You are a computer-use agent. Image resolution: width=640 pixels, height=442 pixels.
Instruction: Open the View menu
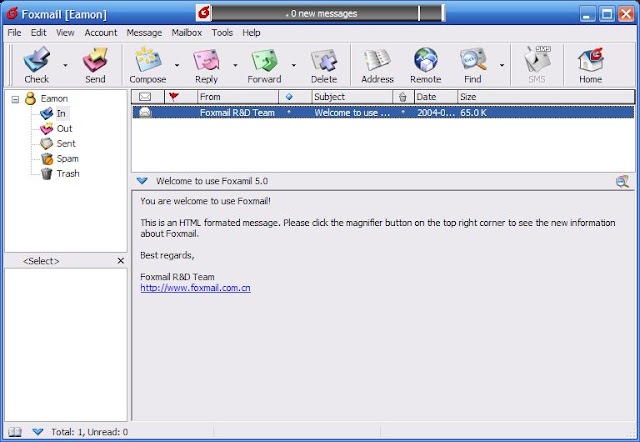pyautogui.click(x=65, y=33)
